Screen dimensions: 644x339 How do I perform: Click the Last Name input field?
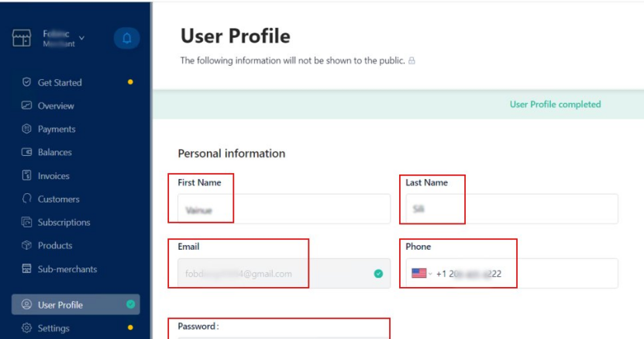[511, 209]
